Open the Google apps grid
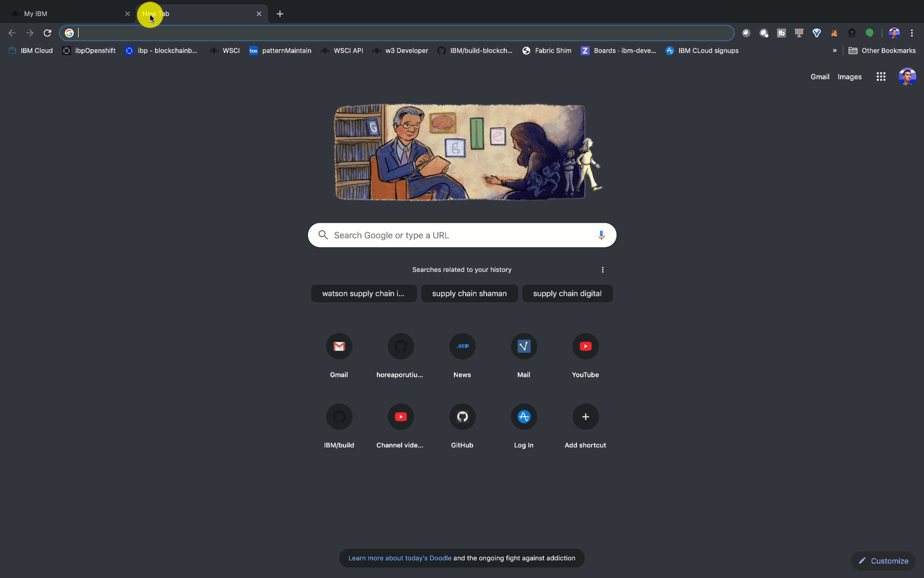Viewport: 924px width, 578px height. (881, 77)
